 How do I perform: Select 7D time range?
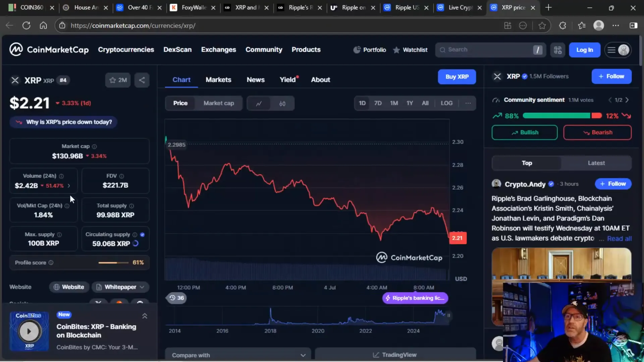tap(378, 103)
